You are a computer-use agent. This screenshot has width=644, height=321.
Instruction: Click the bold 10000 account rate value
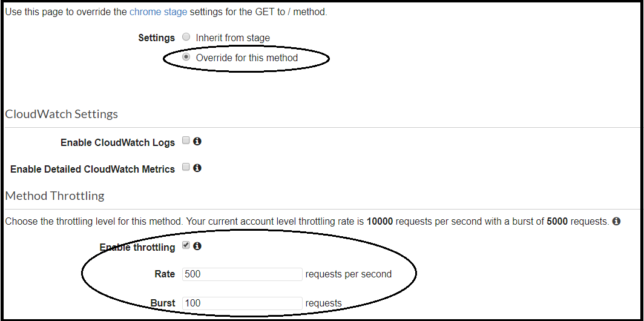coord(379,222)
